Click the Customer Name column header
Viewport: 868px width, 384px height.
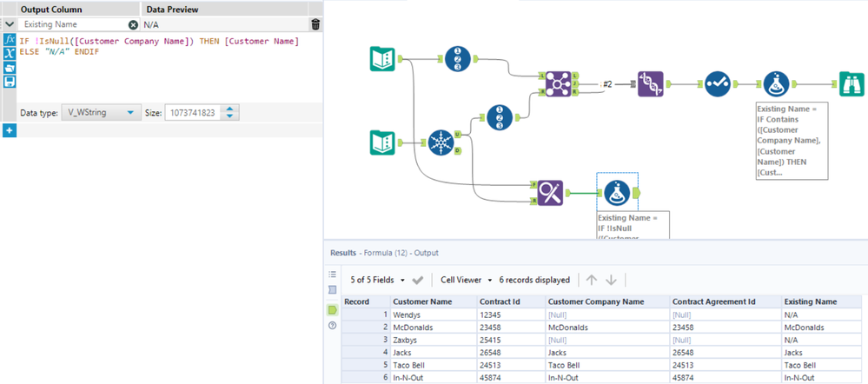coord(434,301)
